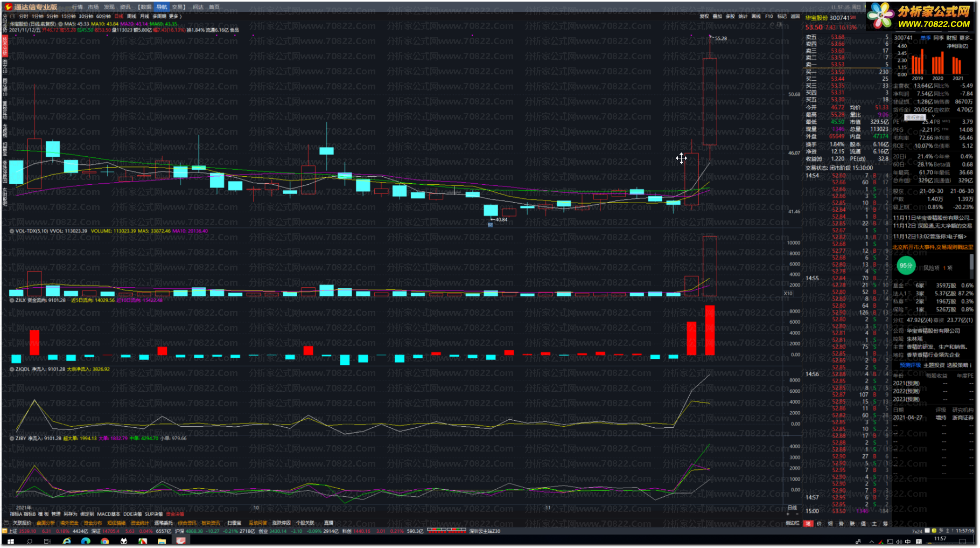Select the SUP决策 indicator template
Viewport: 980px width, 548px height.
click(x=154, y=514)
